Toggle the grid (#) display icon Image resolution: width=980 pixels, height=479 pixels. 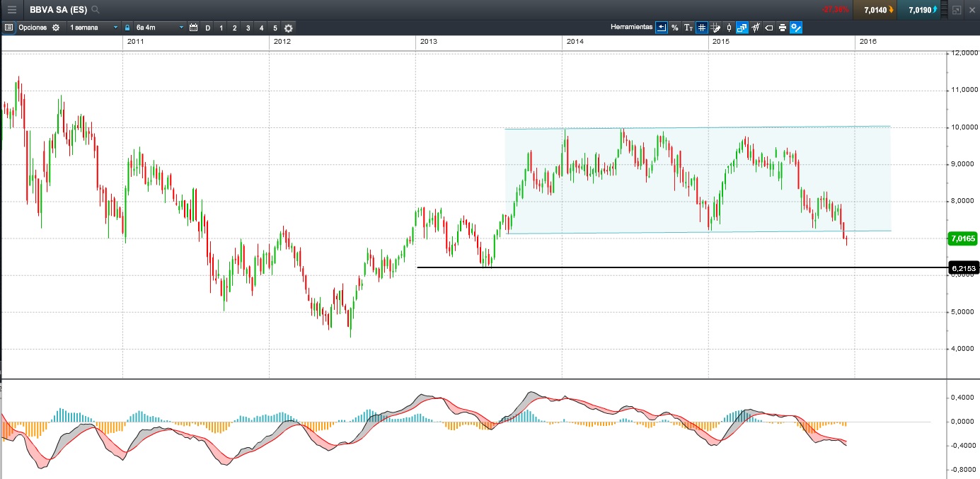[701, 28]
